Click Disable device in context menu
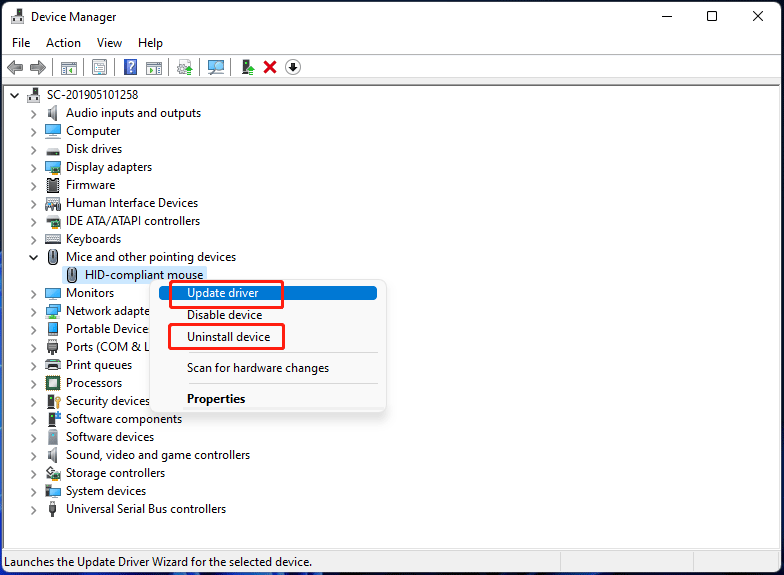Image resolution: width=784 pixels, height=575 pixels. [224, 315]
